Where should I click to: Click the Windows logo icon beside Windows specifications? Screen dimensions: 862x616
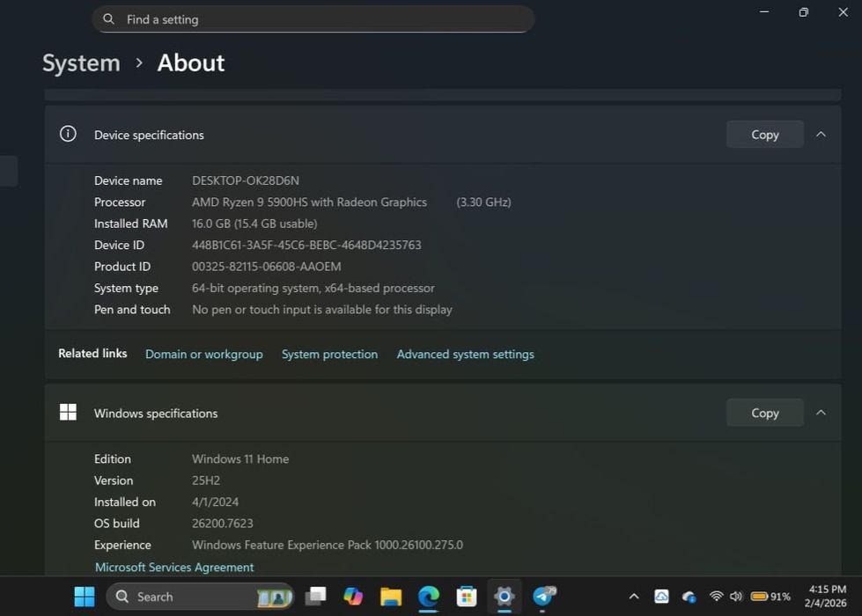coord(68,412)
